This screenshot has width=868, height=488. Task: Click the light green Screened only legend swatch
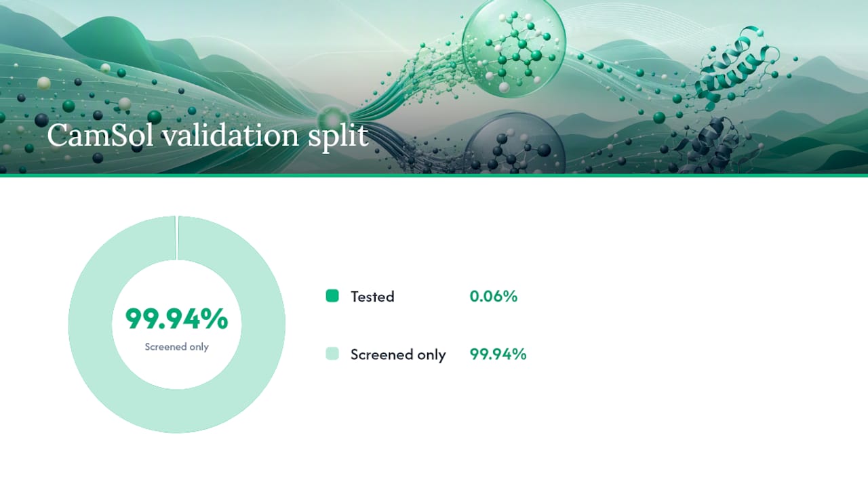tap(332, 353)
